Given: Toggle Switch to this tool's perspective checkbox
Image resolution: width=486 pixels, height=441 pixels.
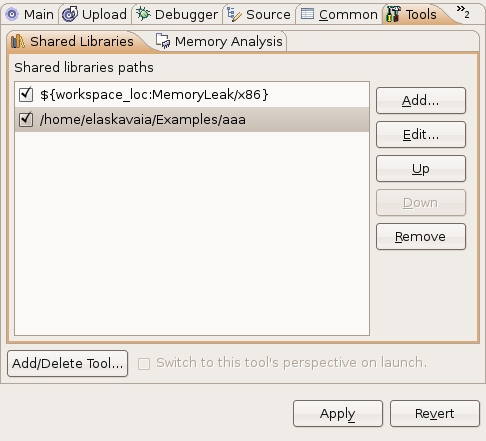Looking at the screenshot, I should 144,363.
